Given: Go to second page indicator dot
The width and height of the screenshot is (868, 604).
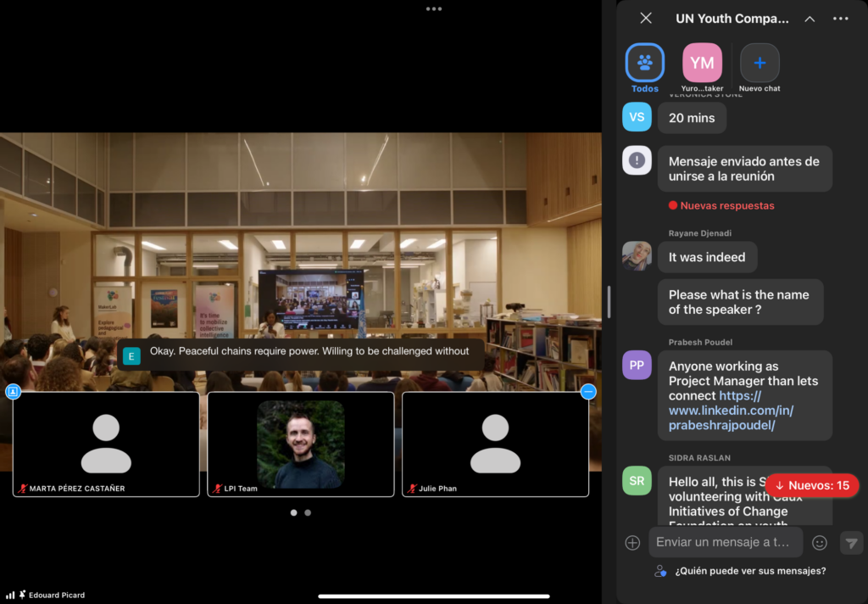Looking at the screenshot, I should (x=308, y=512).
